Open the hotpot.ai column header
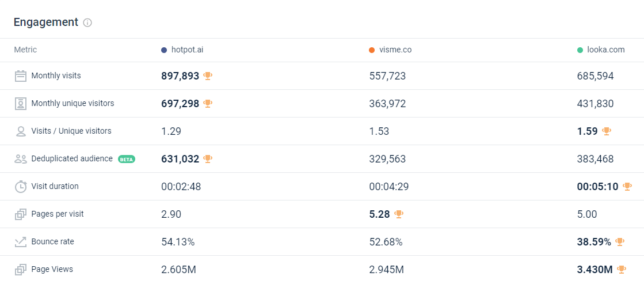 (187, 50)
